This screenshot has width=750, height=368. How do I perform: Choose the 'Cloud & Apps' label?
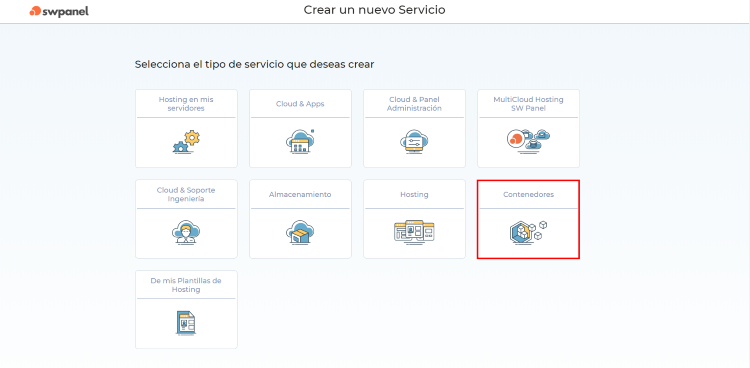coord(300,104)
